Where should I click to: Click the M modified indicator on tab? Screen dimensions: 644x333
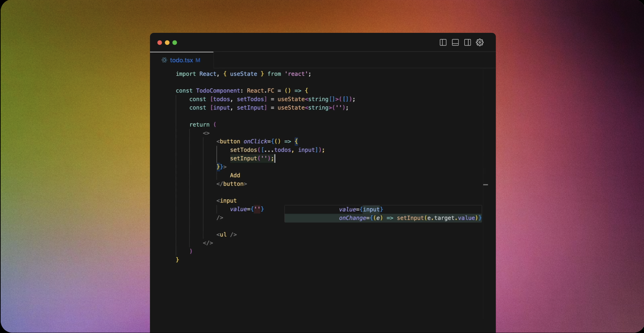pos(198,60)
